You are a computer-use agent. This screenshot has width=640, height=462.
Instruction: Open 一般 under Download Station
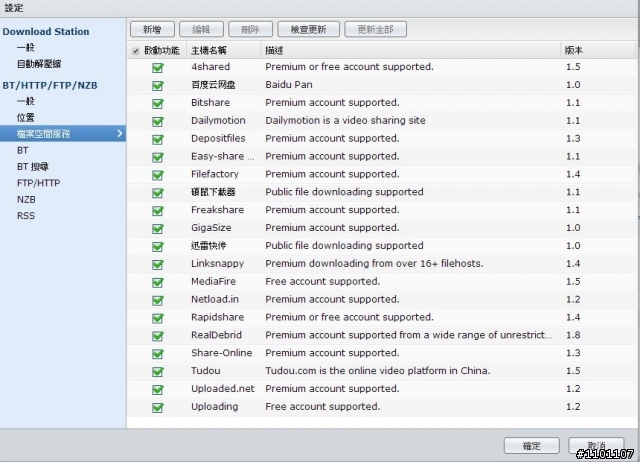(x=26, y=47)
